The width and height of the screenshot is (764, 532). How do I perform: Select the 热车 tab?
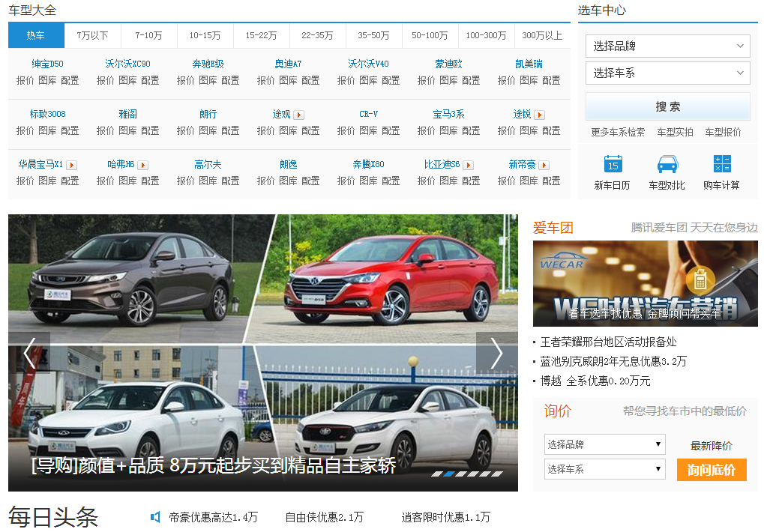36,35
